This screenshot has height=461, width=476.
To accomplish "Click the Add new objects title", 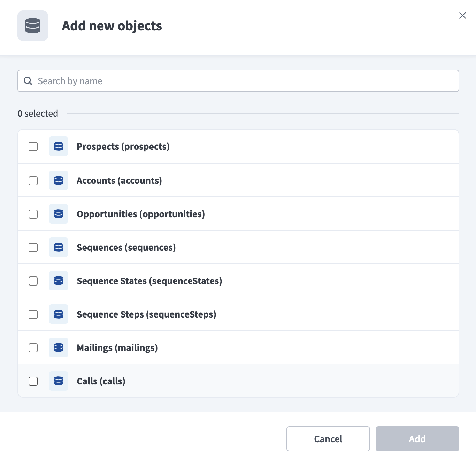I will tap(112, 26).
